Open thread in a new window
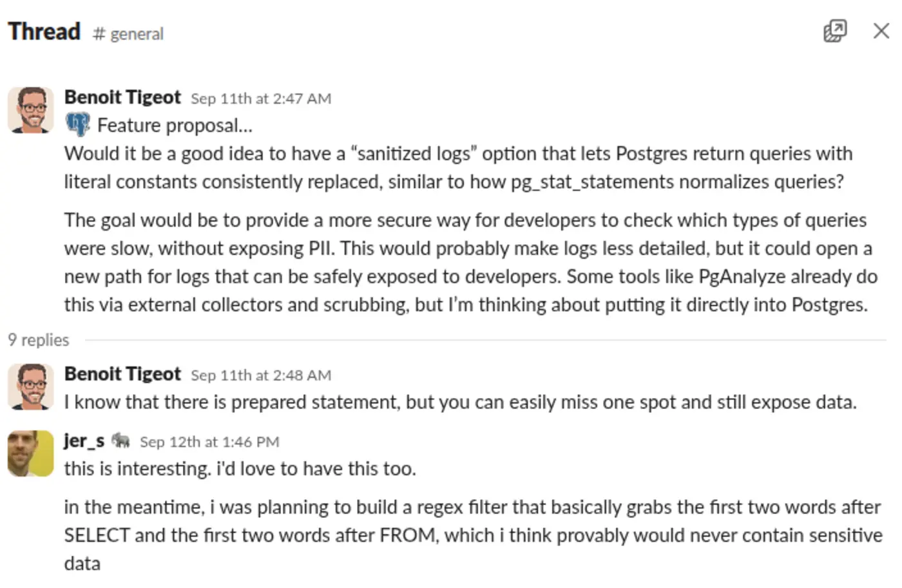The width and height of the screenshot is (902, 588). [835, 31]
